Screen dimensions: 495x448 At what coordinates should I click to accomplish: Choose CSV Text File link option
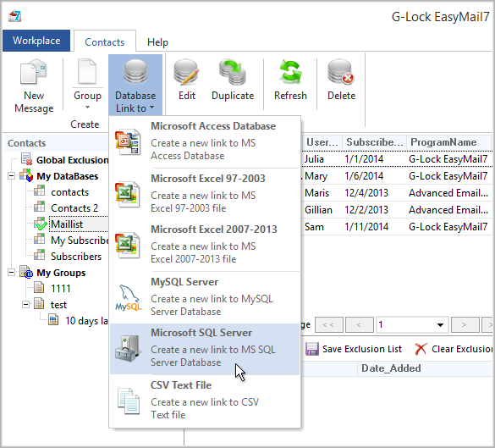[x=205, y=401]
